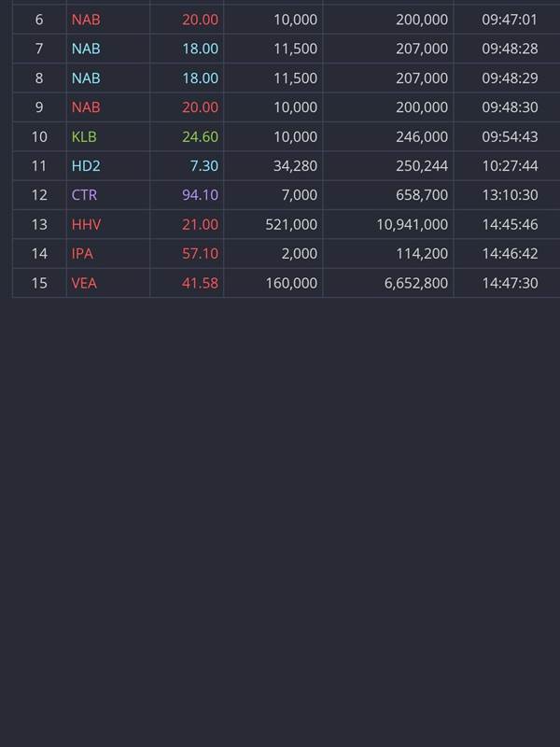Click NAB symbol in row 7

click(86, 49)
